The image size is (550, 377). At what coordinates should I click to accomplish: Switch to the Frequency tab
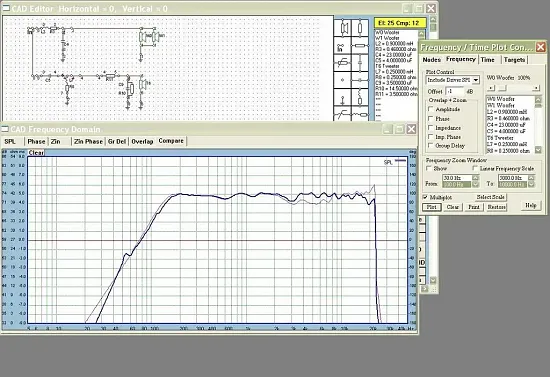[461, 59]
